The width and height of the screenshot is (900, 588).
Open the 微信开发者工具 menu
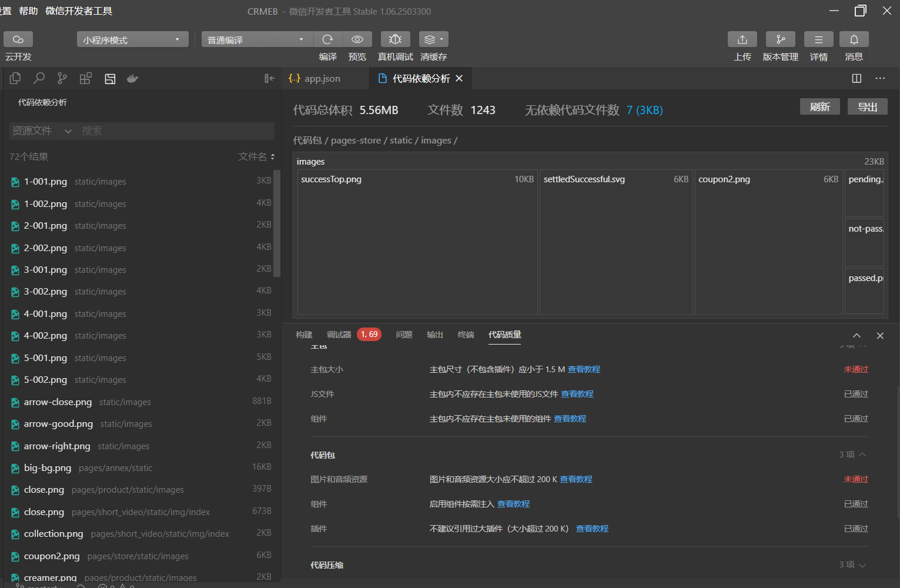pos(79,11)
